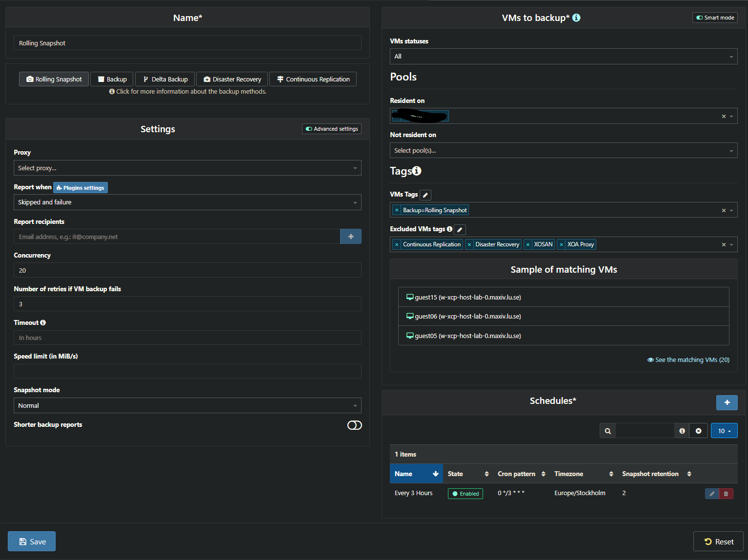Click the schedules search magnifier icon
748x560 pixels.
tap(607, 431)
